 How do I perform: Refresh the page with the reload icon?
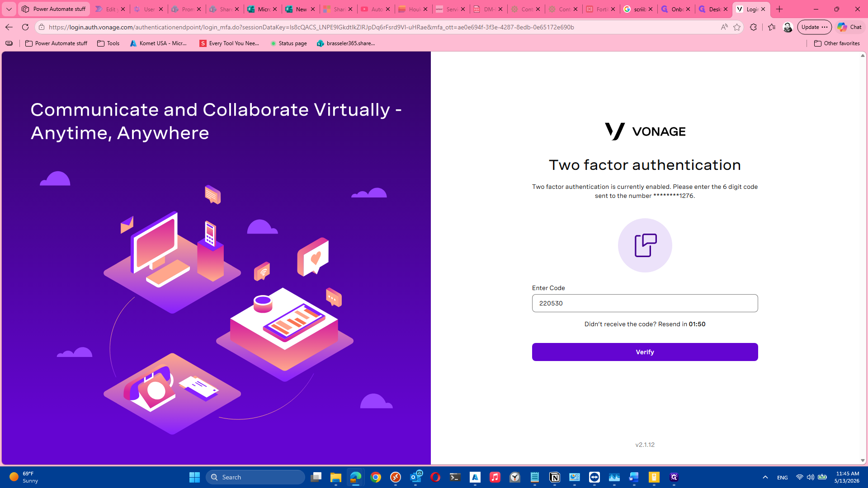(25, 27)
